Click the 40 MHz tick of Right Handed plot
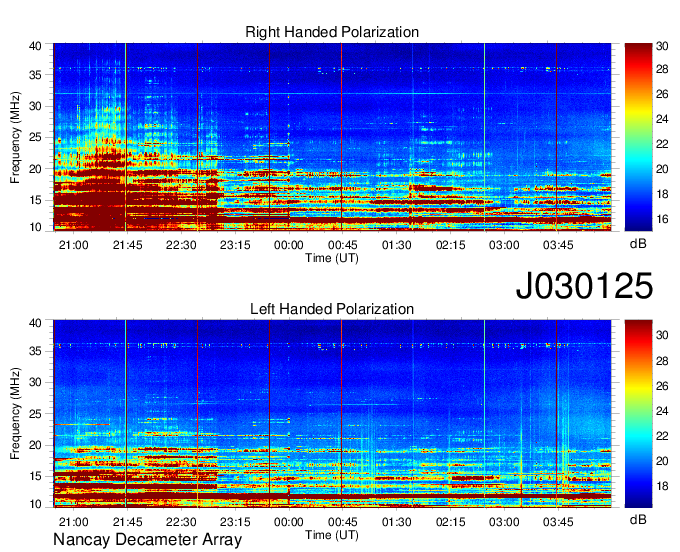 (x=35, y=46)
